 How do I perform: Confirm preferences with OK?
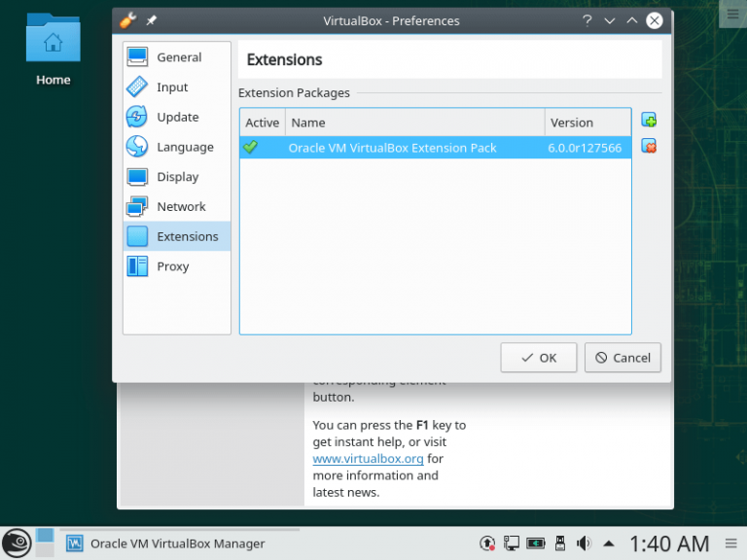tap(538, 358)
